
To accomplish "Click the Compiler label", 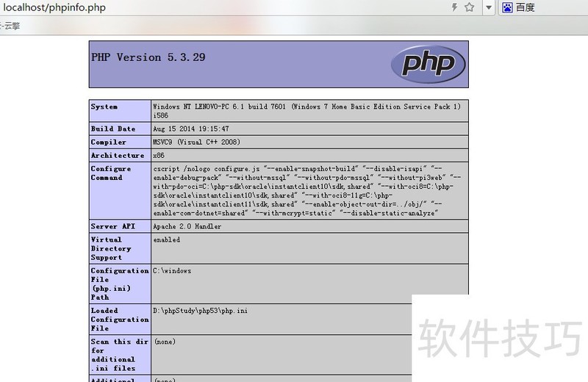I will [108, 143].
